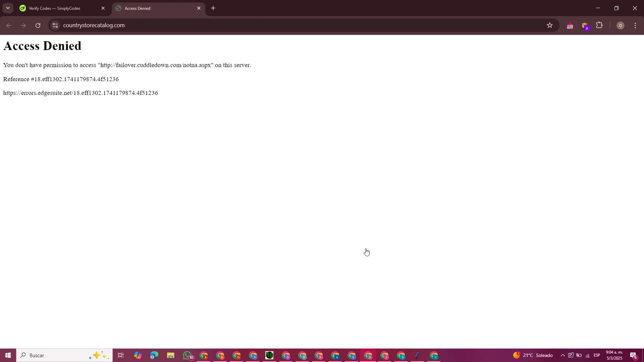
Task: Reload the Access Denied page
Action: point(38,25)
